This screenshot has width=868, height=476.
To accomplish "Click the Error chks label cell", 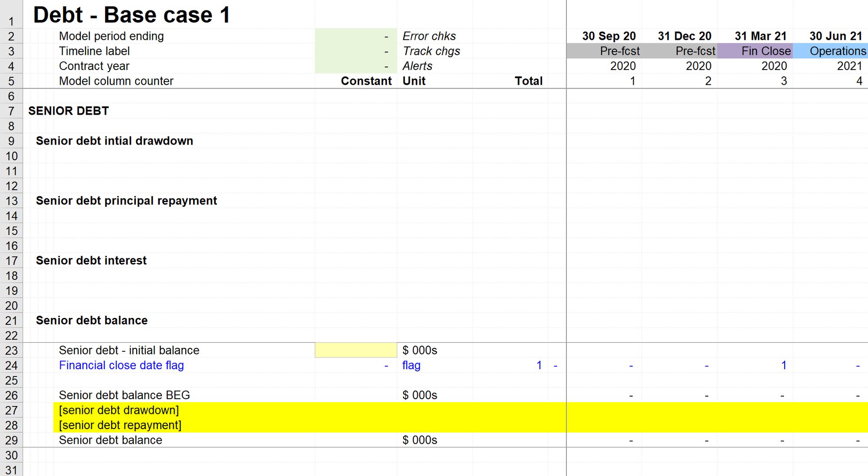I will pyautogui.click(x=429, y=36).
